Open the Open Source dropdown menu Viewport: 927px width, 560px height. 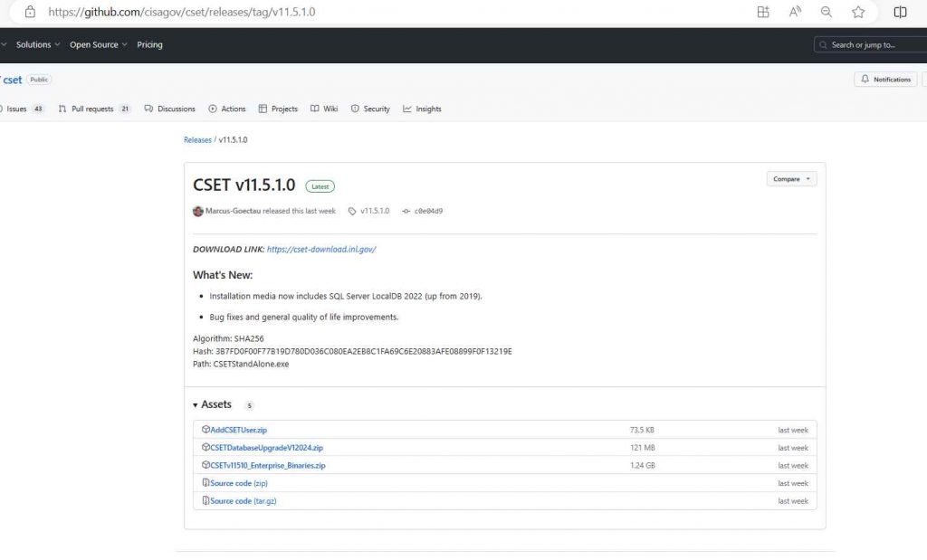pos(98,45)
